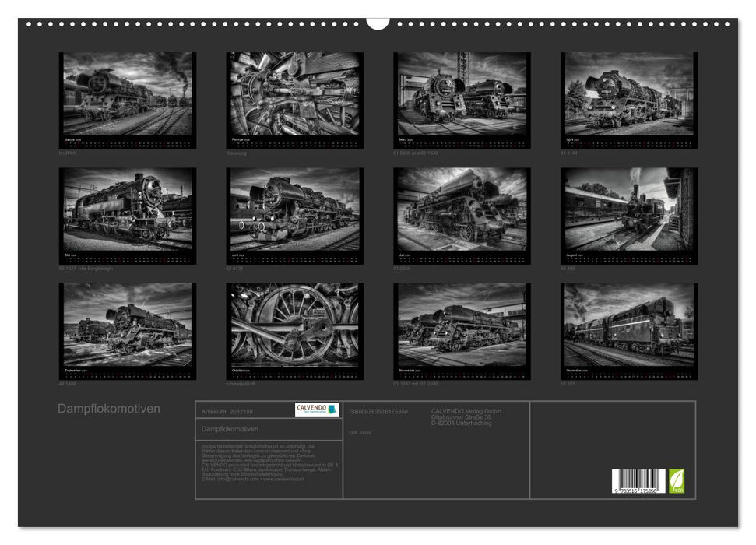Open the August station platform thumbnail
756x545 pixels.
629,210
